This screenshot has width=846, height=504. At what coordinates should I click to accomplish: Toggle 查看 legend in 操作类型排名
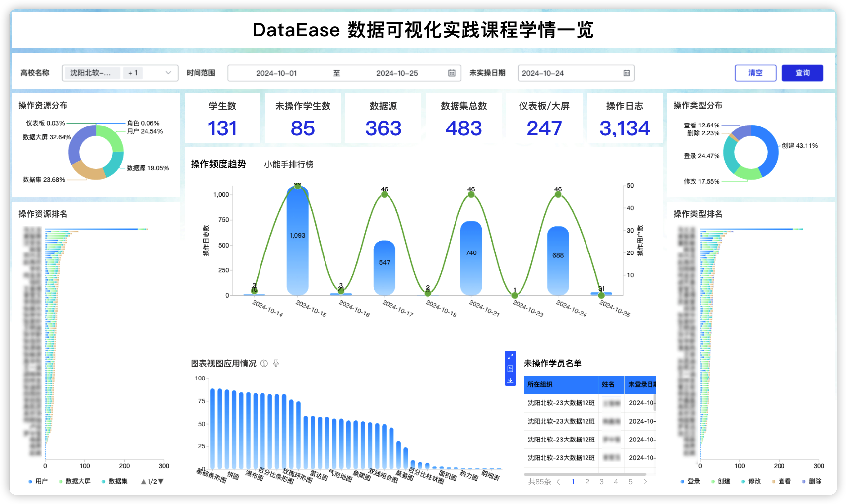click(781, 481)
